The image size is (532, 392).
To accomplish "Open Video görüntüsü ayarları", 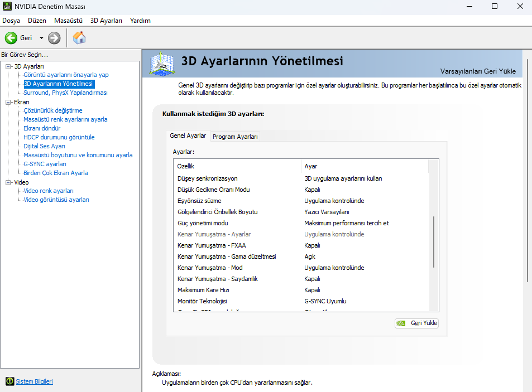I will tap(56, 200).
